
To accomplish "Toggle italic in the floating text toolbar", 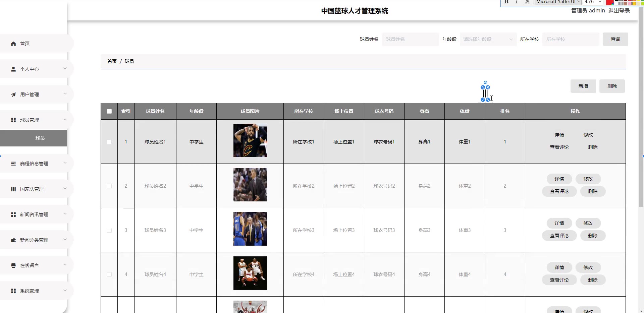I will pyautogui.click(x=517, y=2).
